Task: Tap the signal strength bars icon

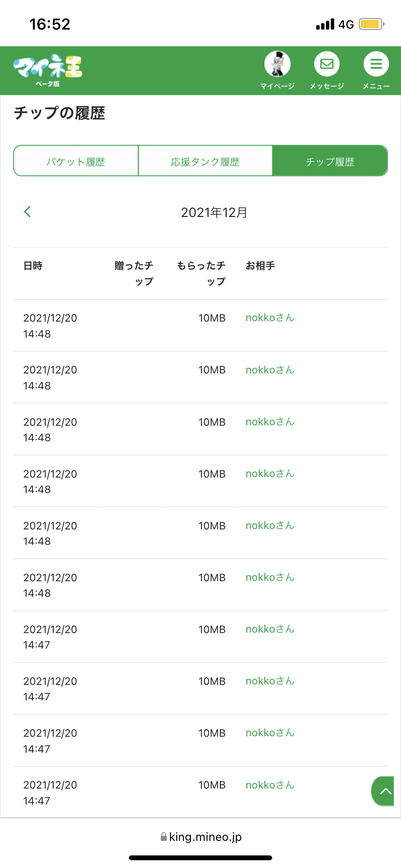Action: pyautogui.click(x=325, y=24)
